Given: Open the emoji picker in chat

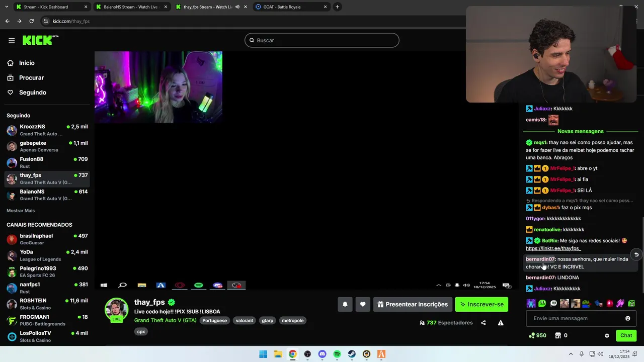Looking at the screenshot, I should click(x=628, y=318).
